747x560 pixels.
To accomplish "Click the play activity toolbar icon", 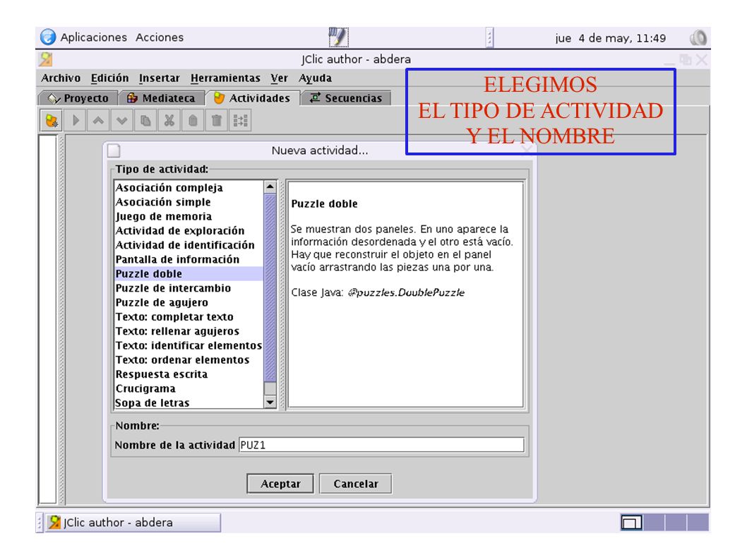I will coord(76,121).
